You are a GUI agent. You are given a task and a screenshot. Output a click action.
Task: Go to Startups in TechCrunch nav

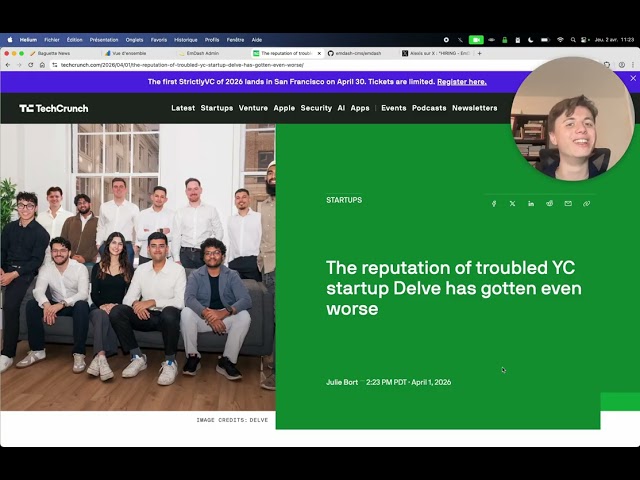pyautogui.click(x=217, y=108)
